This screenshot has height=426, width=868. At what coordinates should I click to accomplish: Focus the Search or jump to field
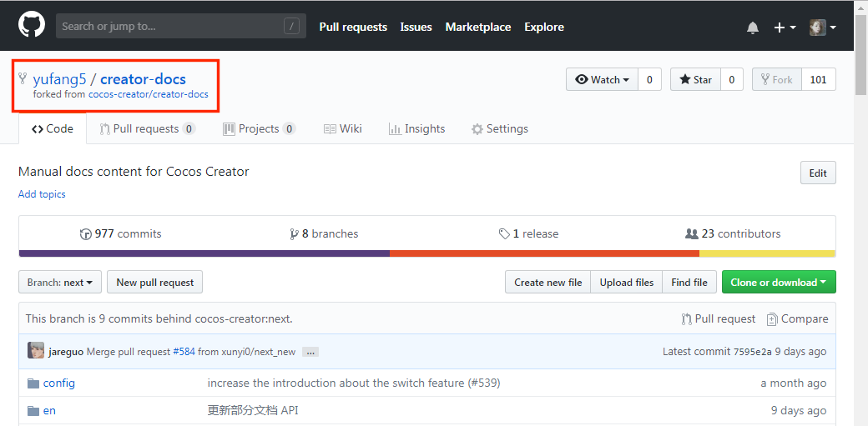(x=181, y=26)
